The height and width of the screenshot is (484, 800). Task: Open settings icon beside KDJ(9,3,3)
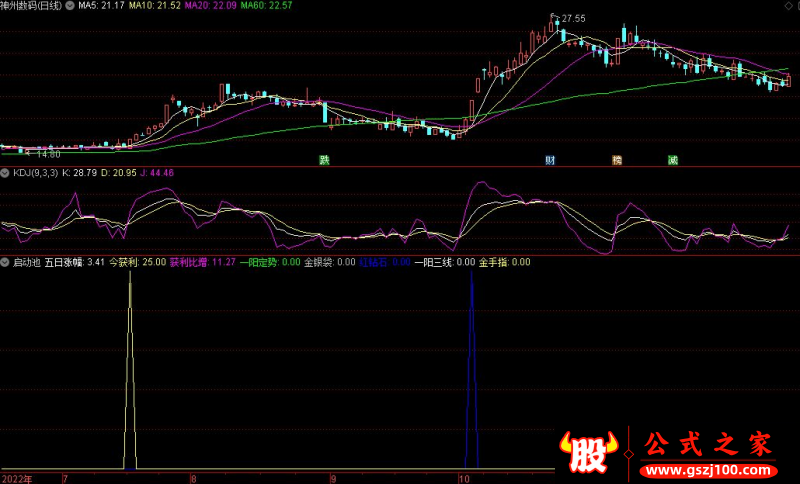click(6, 173)
